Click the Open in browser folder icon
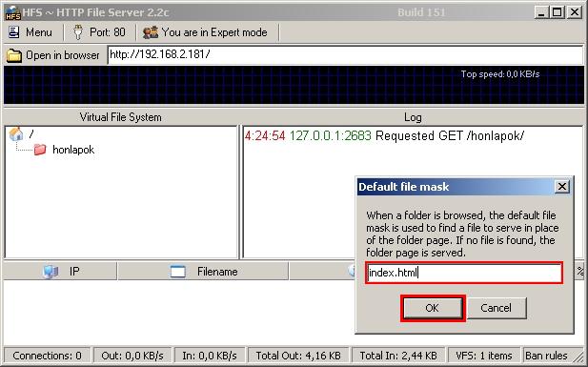588x367 pixels. click(14, 55)
